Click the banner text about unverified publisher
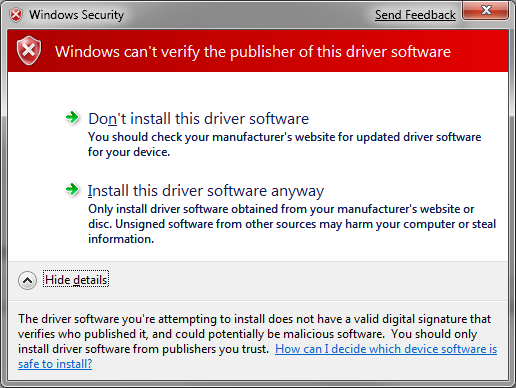This screenshot has width=516, height=388. 253,52
